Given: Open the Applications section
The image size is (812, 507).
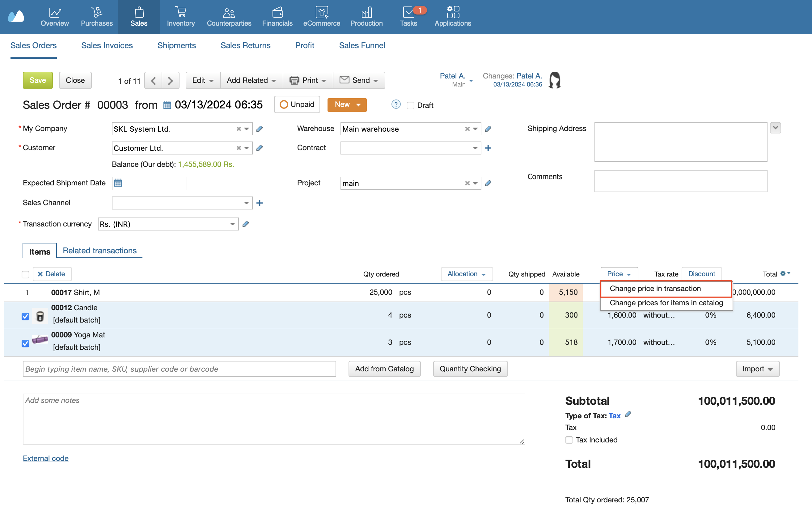Looking at the screenshot, I should (x=453, y=17).
